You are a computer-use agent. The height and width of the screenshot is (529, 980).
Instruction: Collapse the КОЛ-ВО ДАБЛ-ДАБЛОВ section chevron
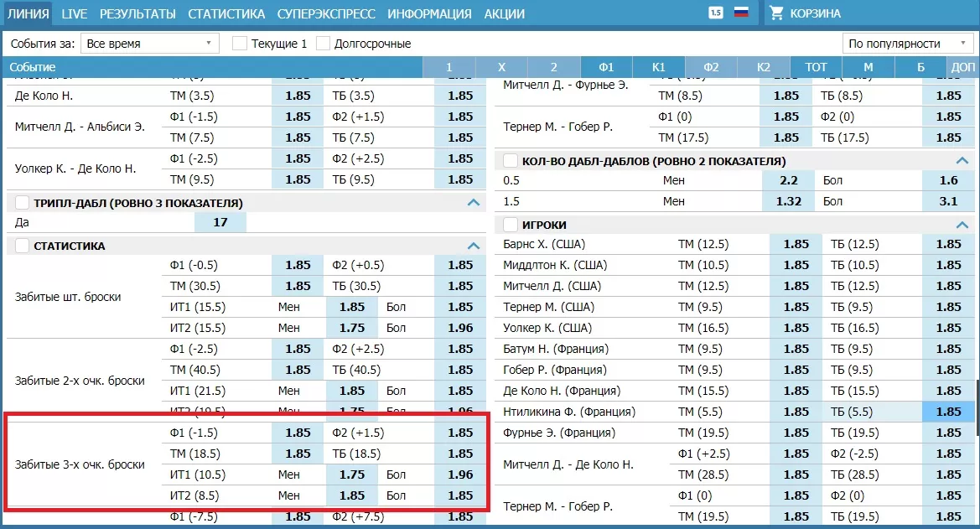tap(962, 161)
